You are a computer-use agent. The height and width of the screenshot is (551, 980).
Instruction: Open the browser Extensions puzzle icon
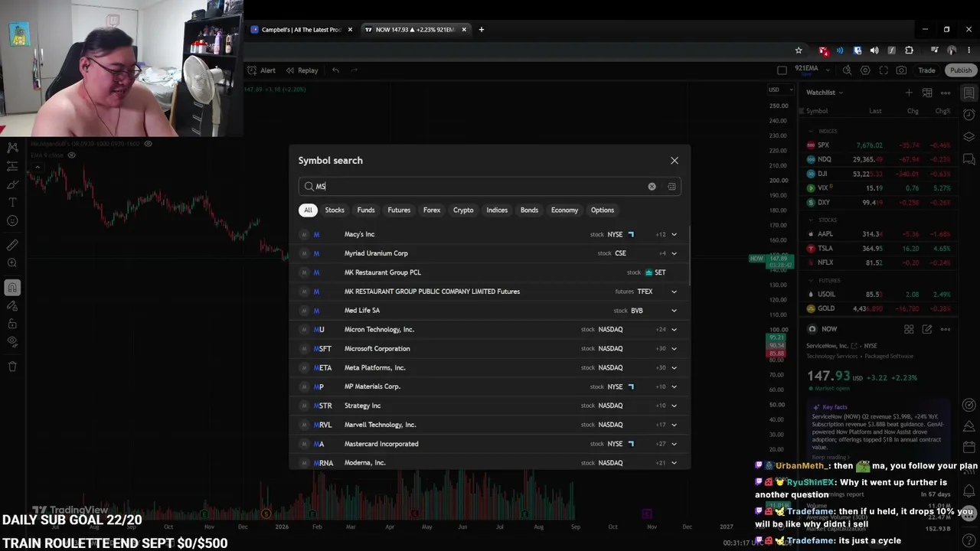tap(909, 51)
